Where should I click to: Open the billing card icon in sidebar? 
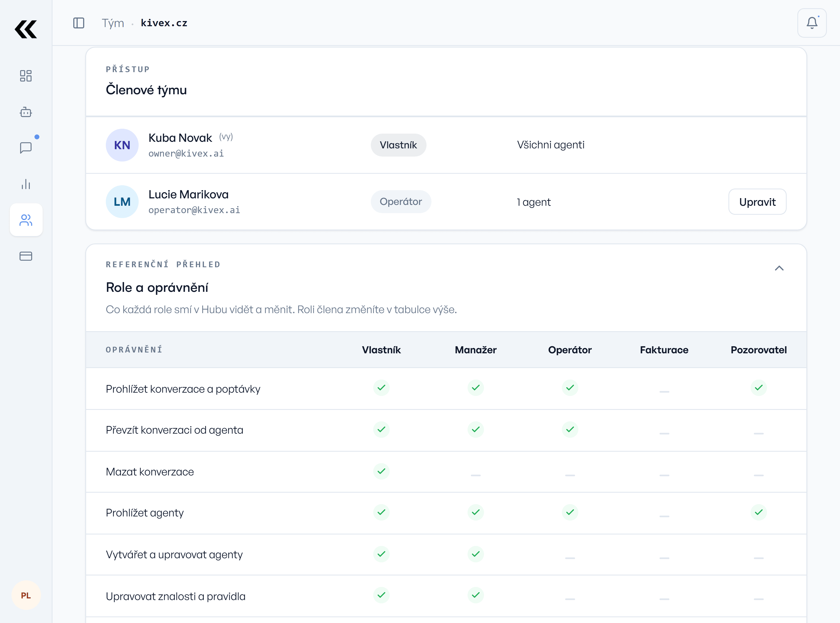click(x=26, y=256)
